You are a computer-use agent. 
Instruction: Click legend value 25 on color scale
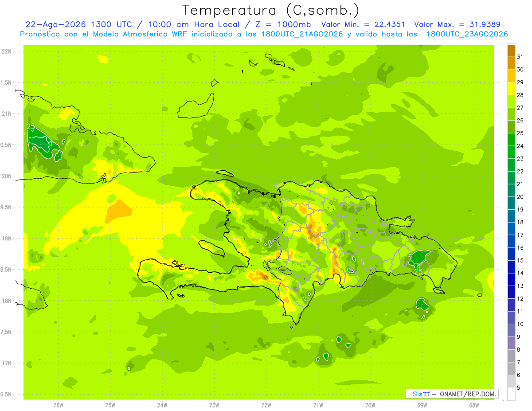pyautogui.click(x=520, y=133)
